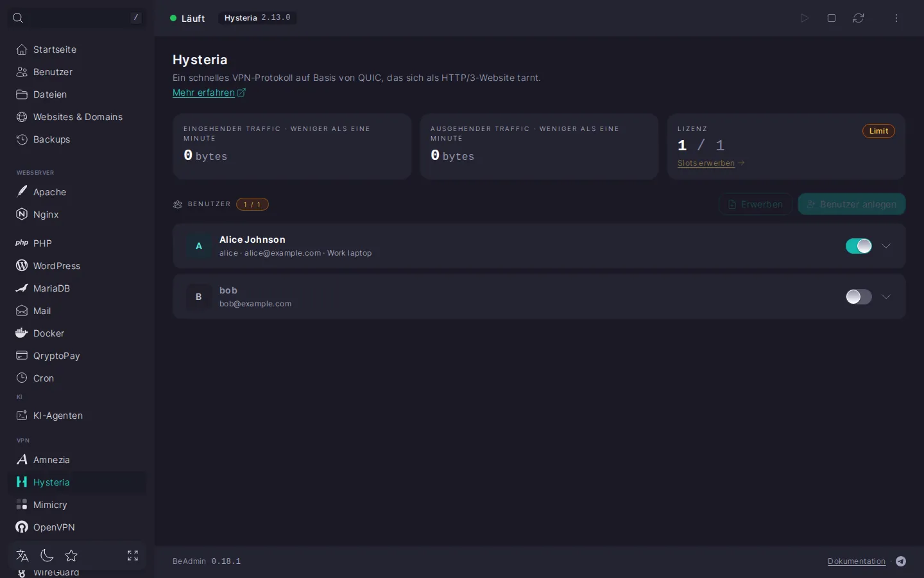This screenshot has height=578, width=924.
Task: Open Dateien in the sidebar
Action: click(77, 94)
